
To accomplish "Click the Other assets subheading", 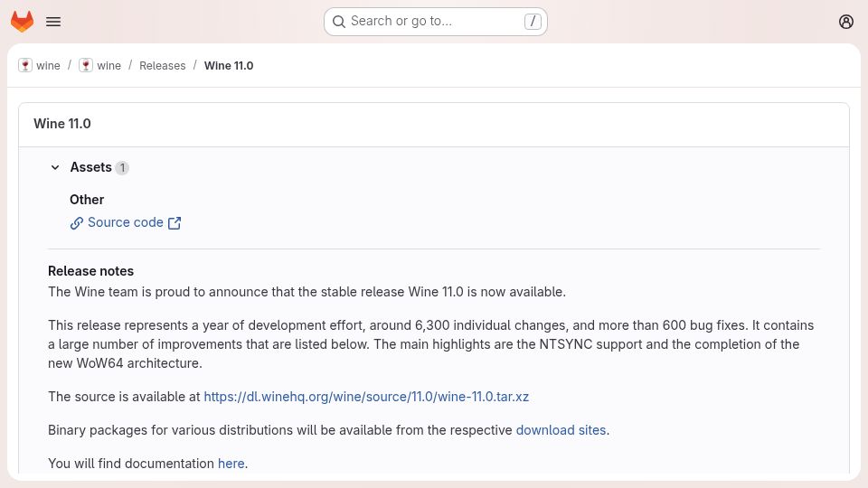I will 87,200.
